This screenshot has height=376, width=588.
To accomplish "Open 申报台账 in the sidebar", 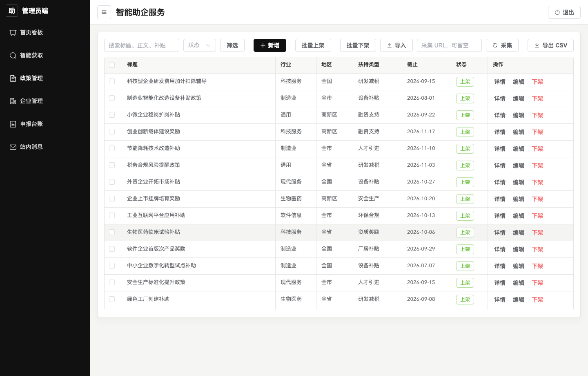I will click(x=45, y=124).
